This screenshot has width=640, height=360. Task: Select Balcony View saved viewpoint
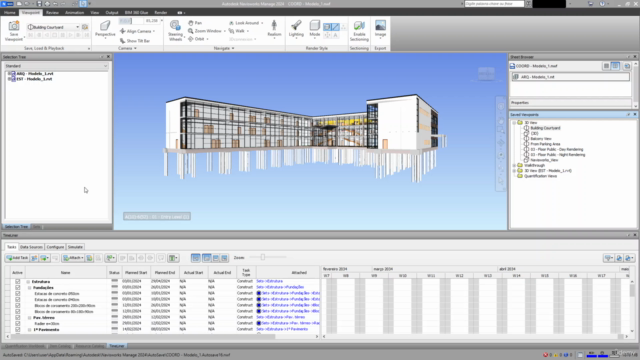541,139
